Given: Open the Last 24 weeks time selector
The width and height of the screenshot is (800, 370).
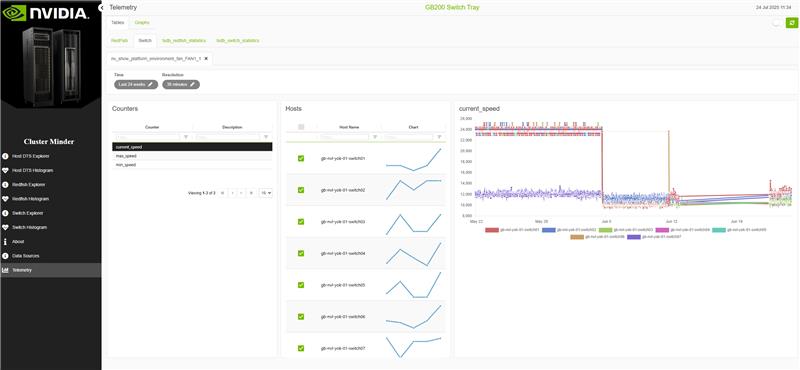Looking at the screenshot, I should (x=135, y=84).
